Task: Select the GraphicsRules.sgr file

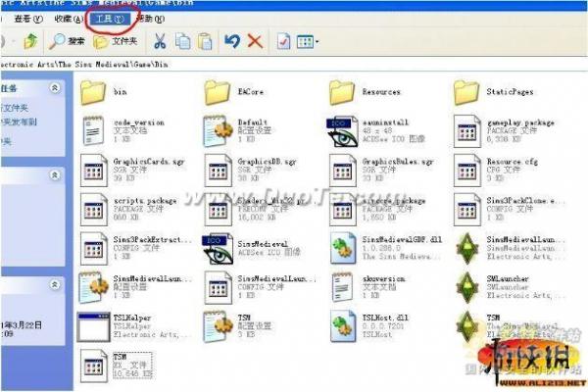Action: tap(382, 171)
